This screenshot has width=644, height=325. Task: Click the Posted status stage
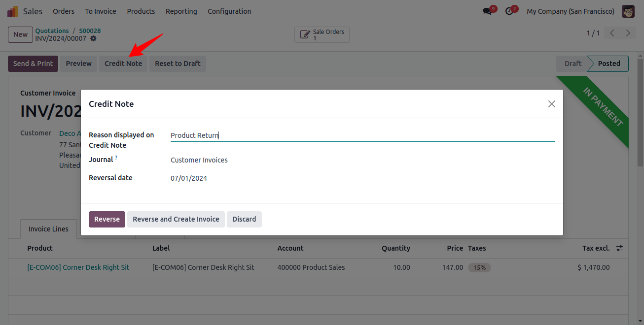(x=609, y=64)
